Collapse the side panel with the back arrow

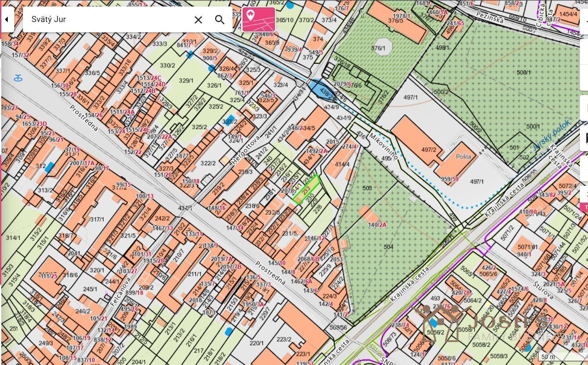pos(6,19)
